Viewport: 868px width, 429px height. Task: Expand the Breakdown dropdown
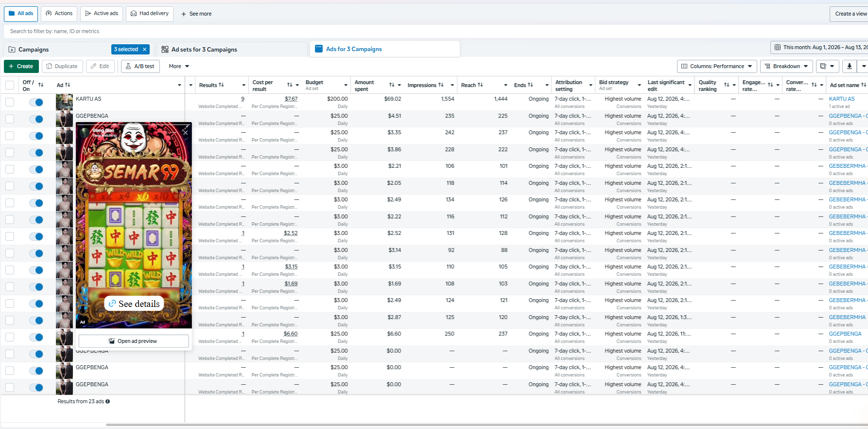click(x=786, y=66)
